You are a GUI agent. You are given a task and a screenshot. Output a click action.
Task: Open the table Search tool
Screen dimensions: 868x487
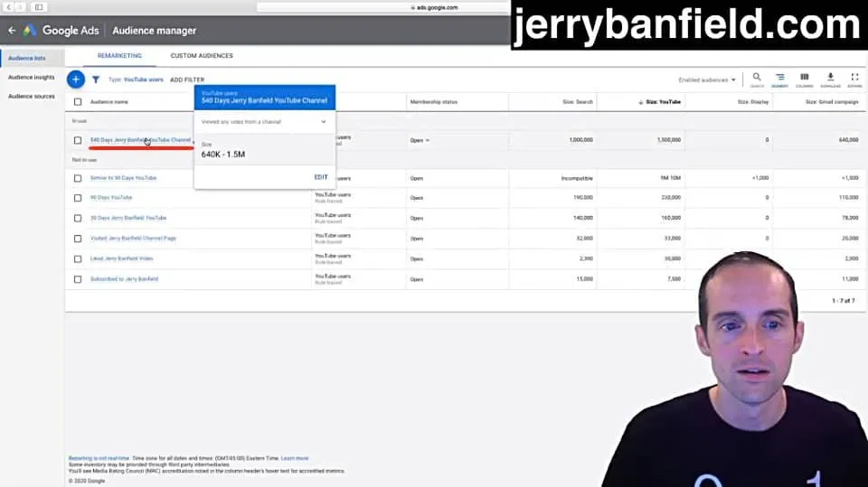(x=757, y=80)
